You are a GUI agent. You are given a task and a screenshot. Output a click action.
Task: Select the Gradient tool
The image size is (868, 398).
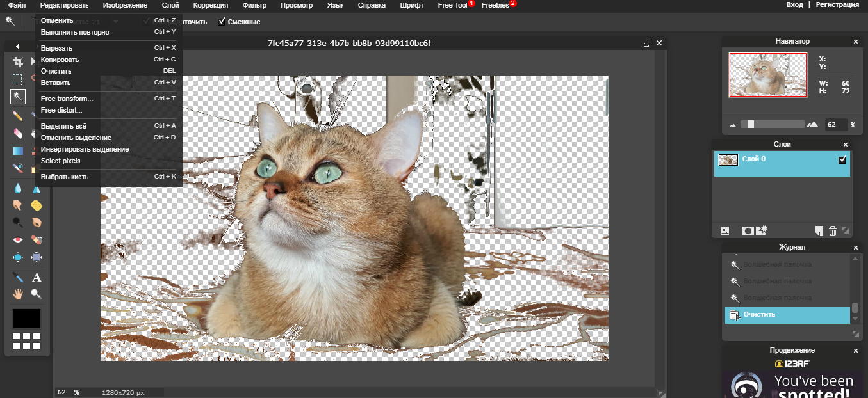(x=18, y=151)
